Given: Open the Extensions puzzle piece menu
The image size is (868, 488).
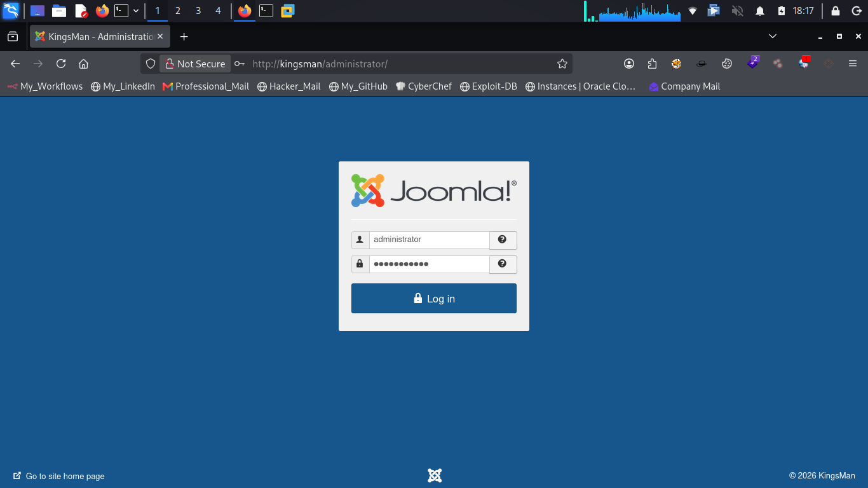Looking at the screenshot, I should pos(652,64).
